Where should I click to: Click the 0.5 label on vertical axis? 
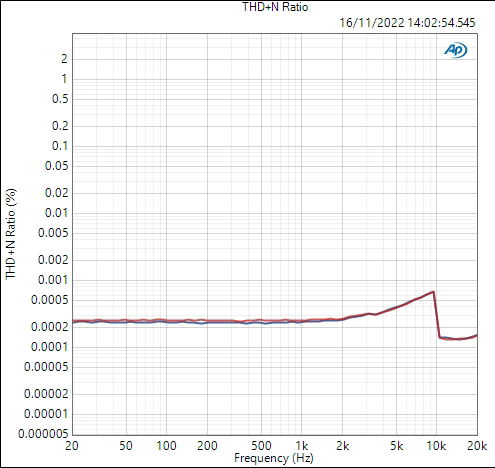(60, 99)
